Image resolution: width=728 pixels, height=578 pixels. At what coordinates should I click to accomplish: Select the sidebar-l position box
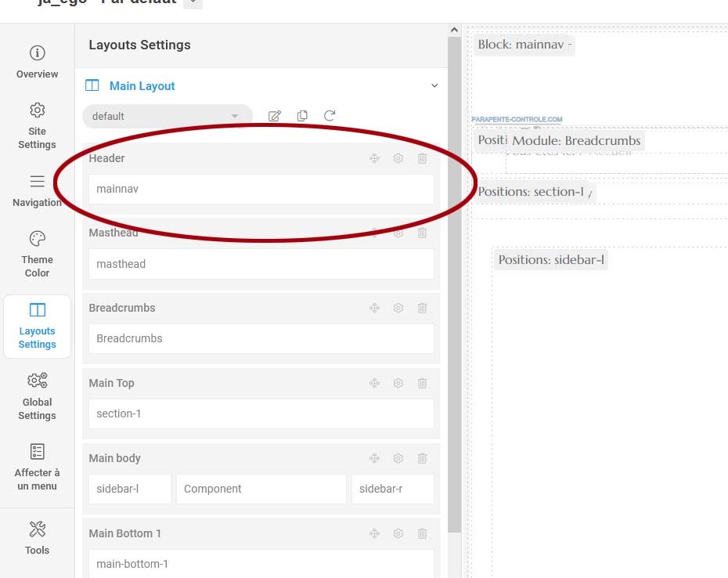[x=130, y=489]
